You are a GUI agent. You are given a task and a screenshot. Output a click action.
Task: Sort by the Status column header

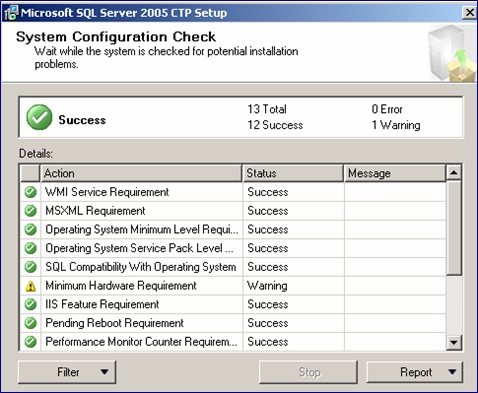pyautogui.click(x=293, y=173)
